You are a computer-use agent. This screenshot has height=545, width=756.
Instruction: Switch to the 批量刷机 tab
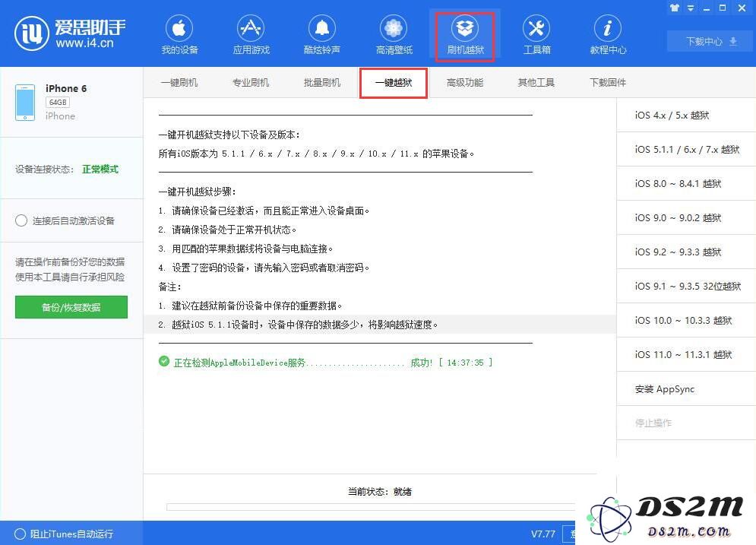pyautogui.click(x=322, y=83)
